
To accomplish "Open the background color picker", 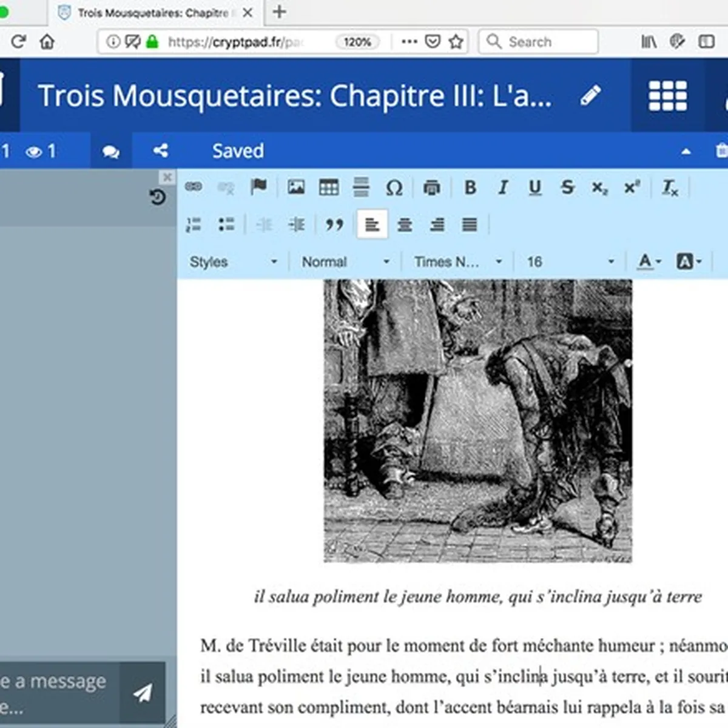I will coord(689,261).
